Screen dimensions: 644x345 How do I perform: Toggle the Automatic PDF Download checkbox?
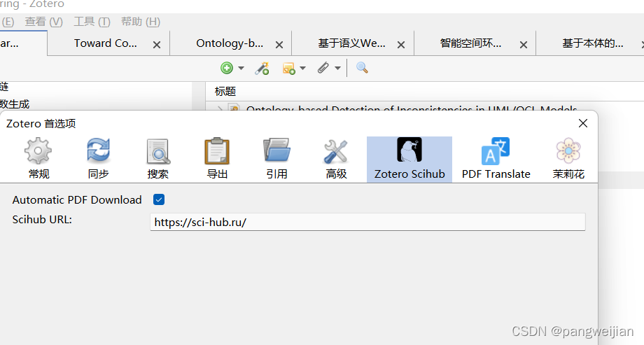tap(159, 199)
